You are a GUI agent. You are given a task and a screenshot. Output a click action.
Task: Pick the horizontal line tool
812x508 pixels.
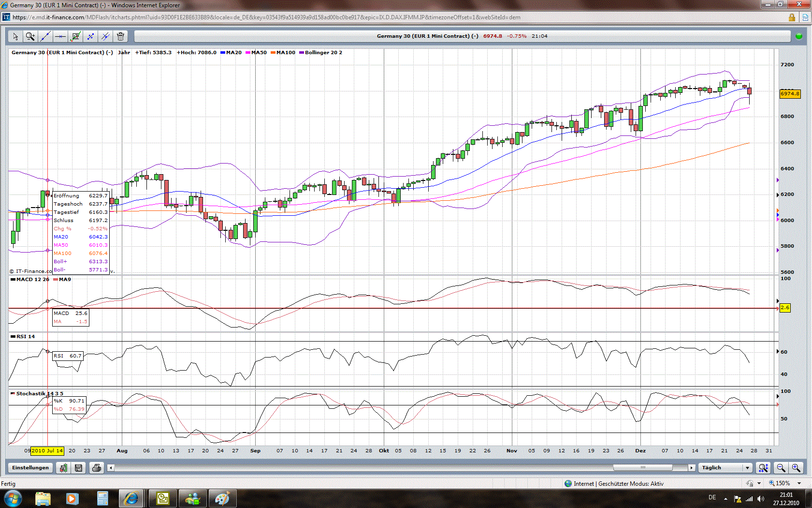[60, 36]
